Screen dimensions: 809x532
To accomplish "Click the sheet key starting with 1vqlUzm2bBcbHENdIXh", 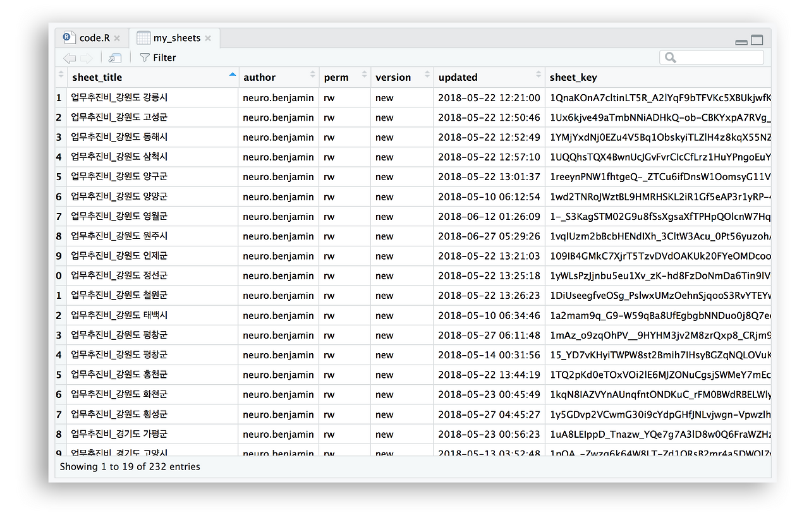I will [x=660, y=236].
